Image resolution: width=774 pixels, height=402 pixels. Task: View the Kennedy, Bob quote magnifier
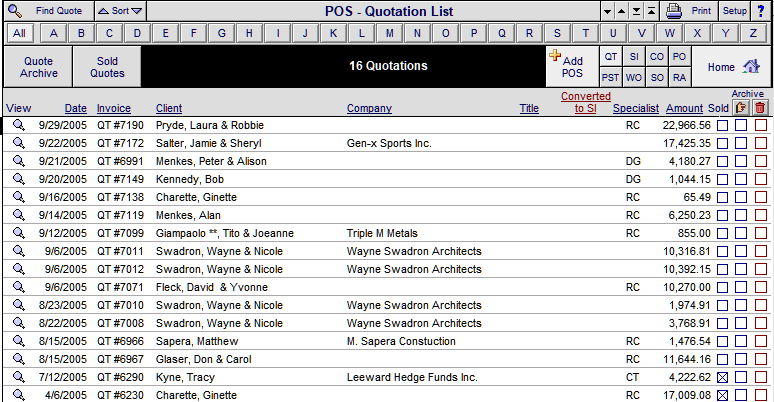pyautogui.click(x=19, y=179)
